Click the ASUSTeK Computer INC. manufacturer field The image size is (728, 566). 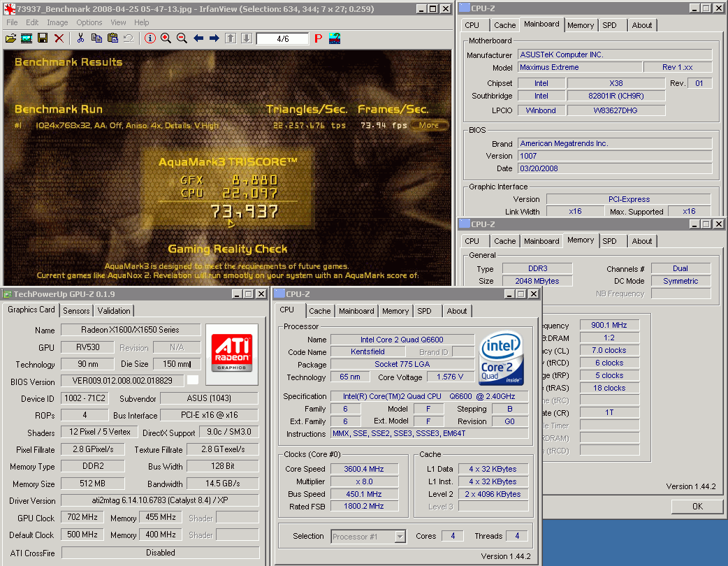click(615, 55)
